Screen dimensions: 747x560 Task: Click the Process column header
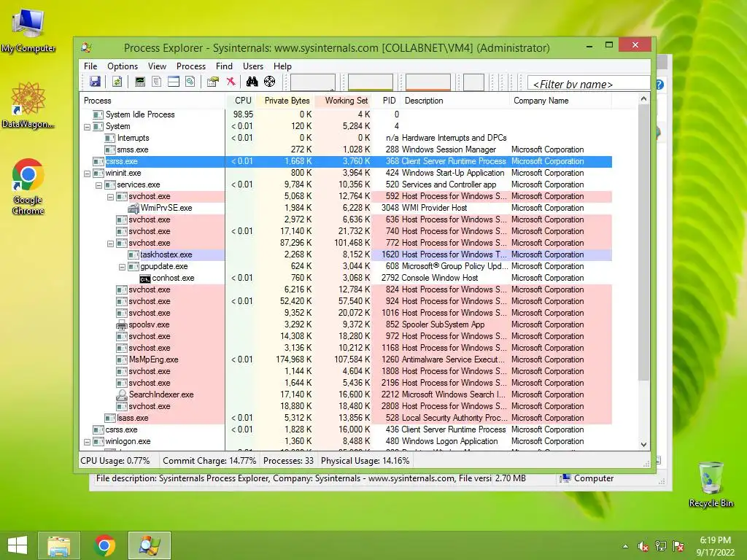(x=152, y=101)
